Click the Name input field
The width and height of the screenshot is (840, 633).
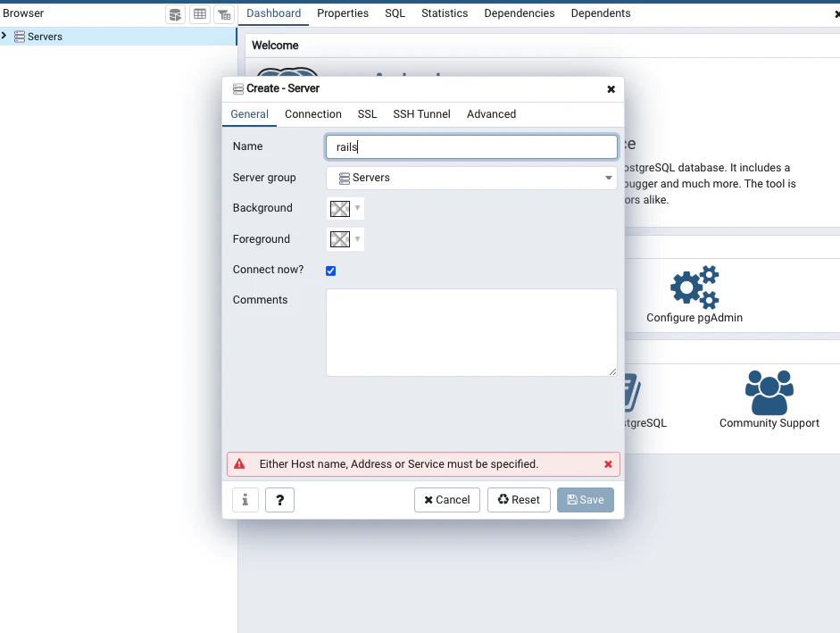tap(471, 146)
